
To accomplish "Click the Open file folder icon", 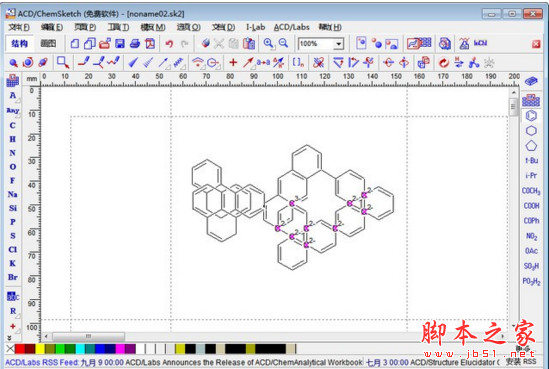I will [x=105, y=43].
